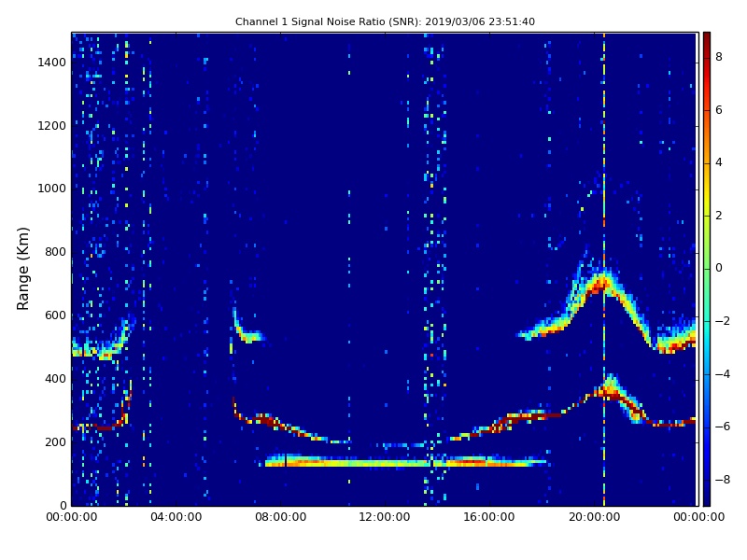747x560 pixels.
Task: Click the y-axis label "Range (Km)"
Action: [x=22, y=269]
